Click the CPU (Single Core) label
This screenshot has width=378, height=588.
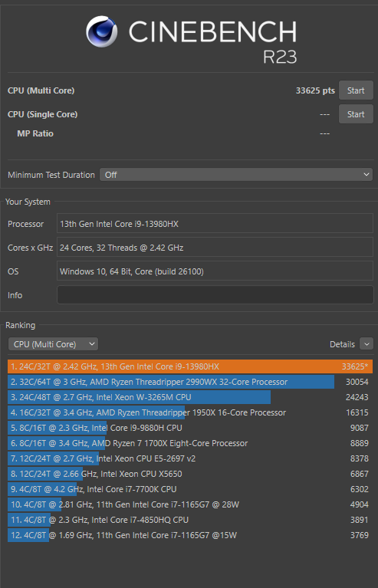42,114
